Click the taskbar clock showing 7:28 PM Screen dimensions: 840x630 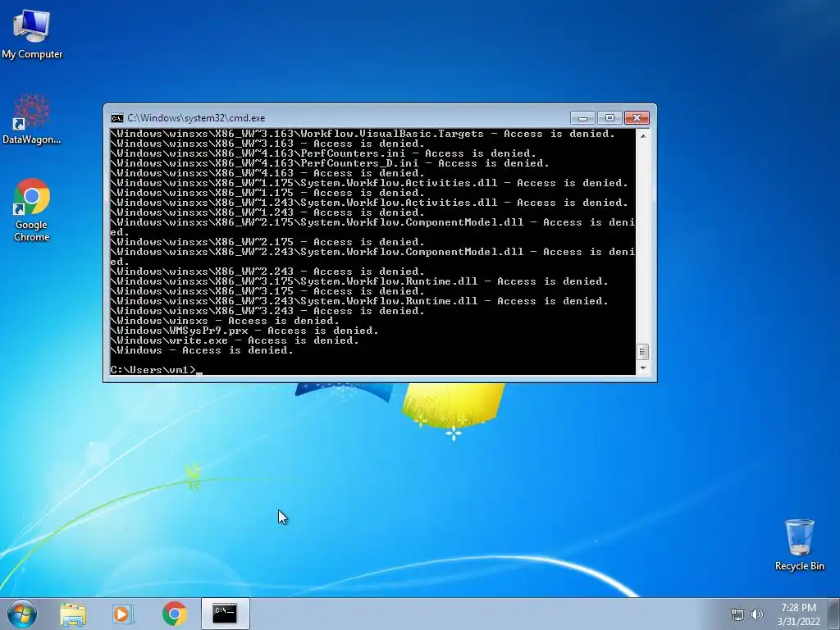click(x=798, y=608)
